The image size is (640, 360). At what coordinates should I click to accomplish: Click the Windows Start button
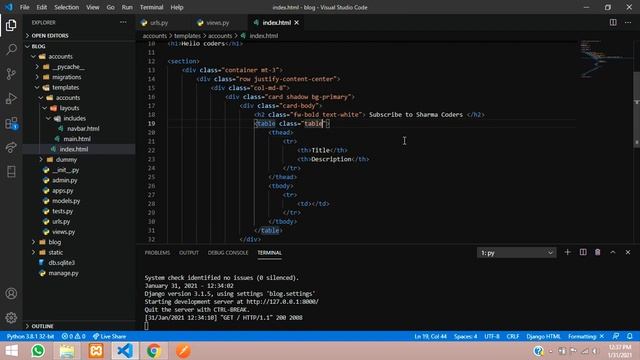[x=11, y=351]
